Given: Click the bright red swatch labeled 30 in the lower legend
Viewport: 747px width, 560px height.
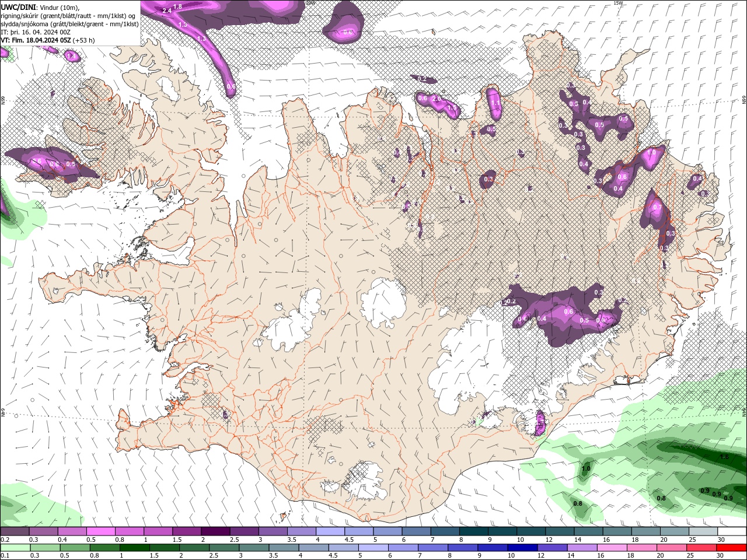Looking at the screenshot, I should (732, 548).
